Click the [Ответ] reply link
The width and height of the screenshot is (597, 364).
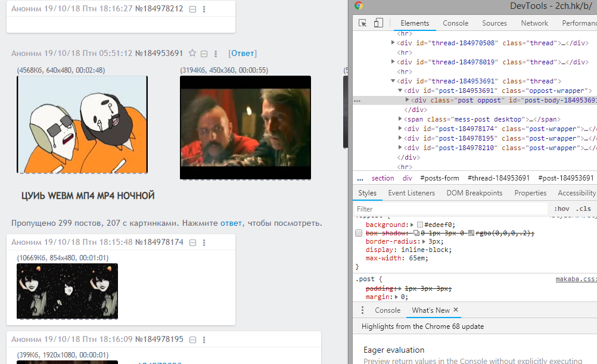click(242, 53)
